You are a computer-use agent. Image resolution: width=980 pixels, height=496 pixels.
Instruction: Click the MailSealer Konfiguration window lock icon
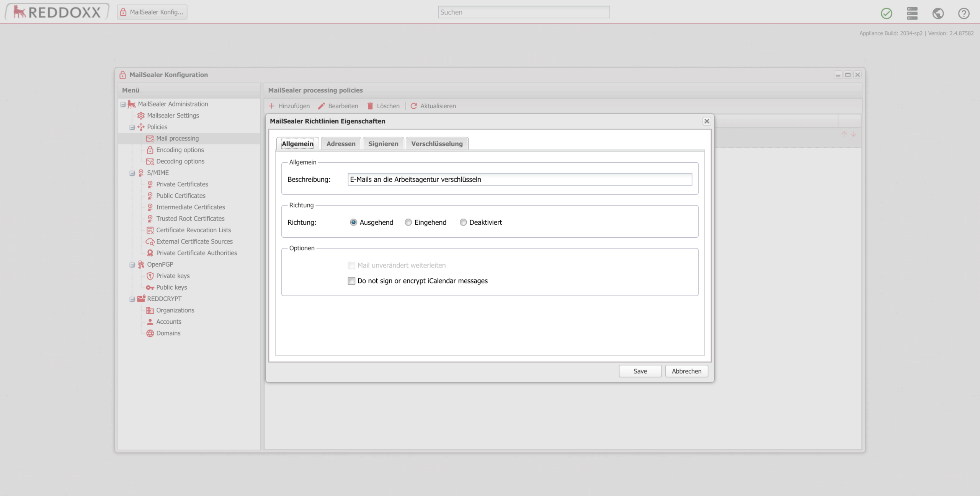pos(122,75)
